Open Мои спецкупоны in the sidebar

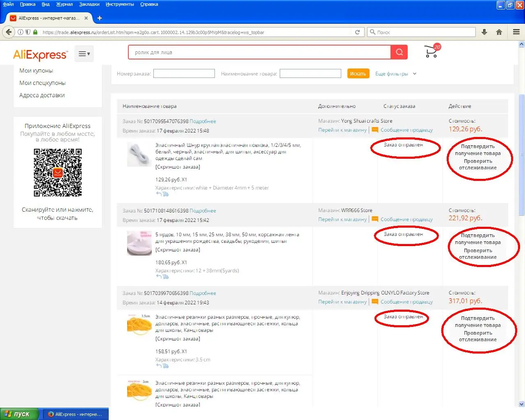[x=43, y=83]
